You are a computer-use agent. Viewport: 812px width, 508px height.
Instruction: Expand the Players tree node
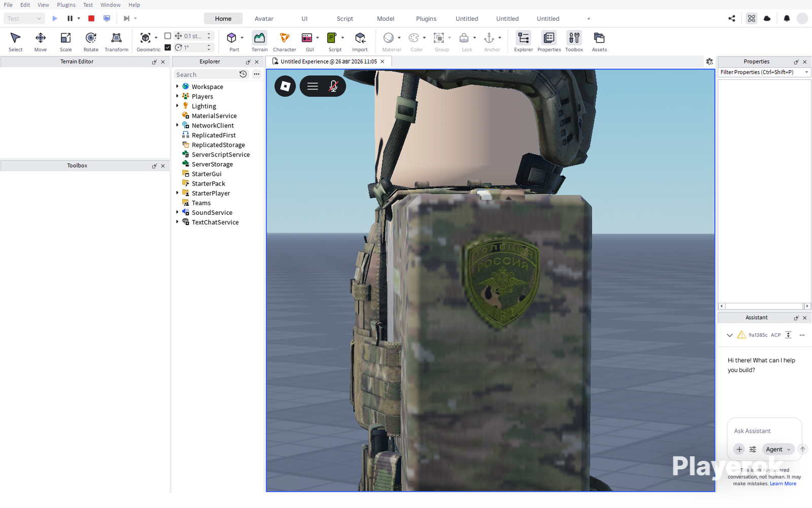pyautogui.click(x=177, y=96)
